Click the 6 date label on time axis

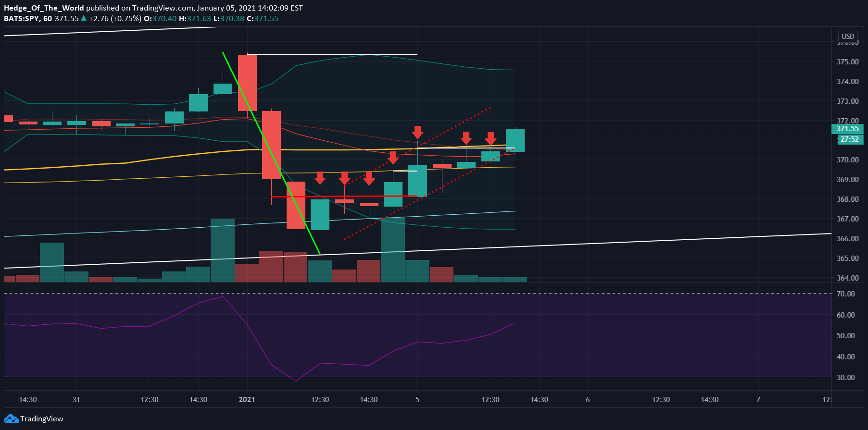588,400
